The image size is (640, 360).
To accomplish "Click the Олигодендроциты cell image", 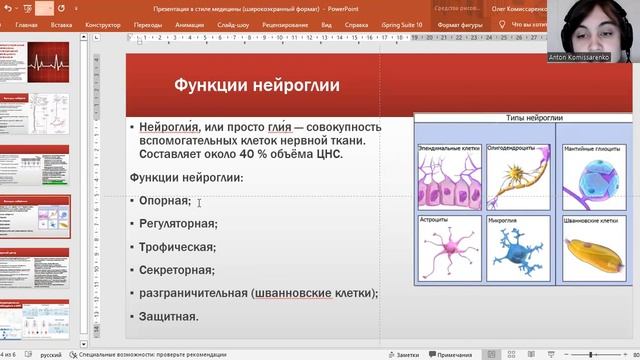I will pos(518,177).
